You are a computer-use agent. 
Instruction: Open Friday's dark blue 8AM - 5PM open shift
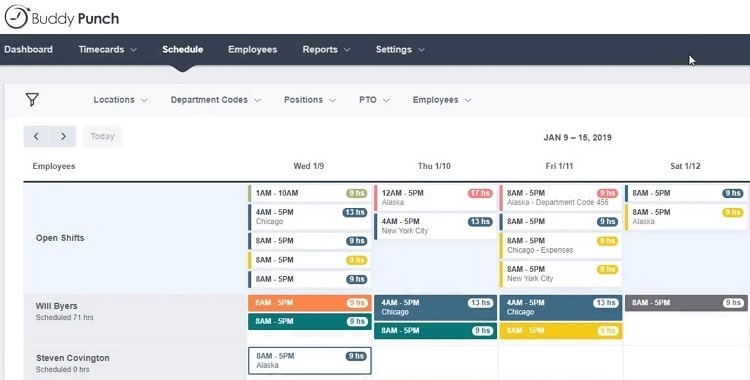561,222
